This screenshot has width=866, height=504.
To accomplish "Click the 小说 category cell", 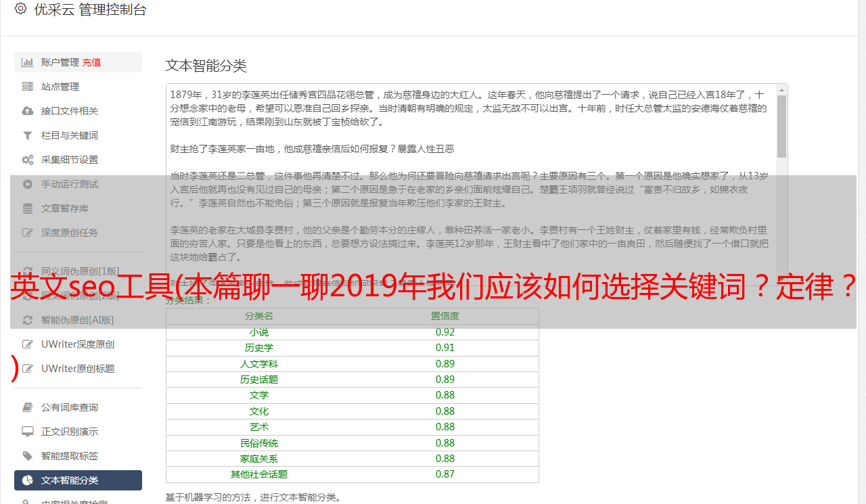I will pos(259,332).
